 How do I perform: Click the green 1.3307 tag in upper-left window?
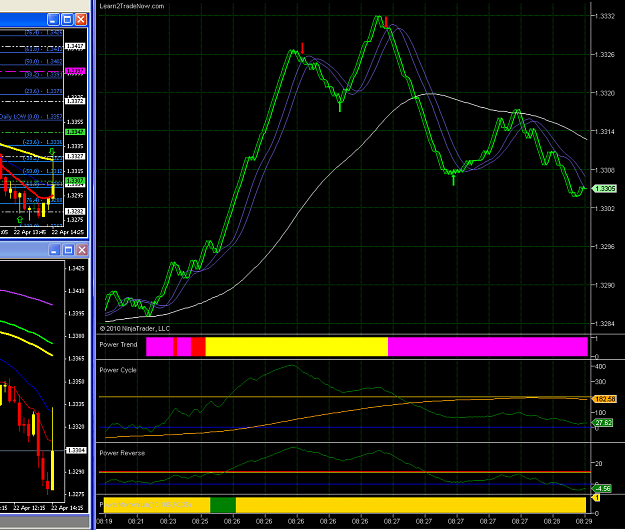point(75,181)
